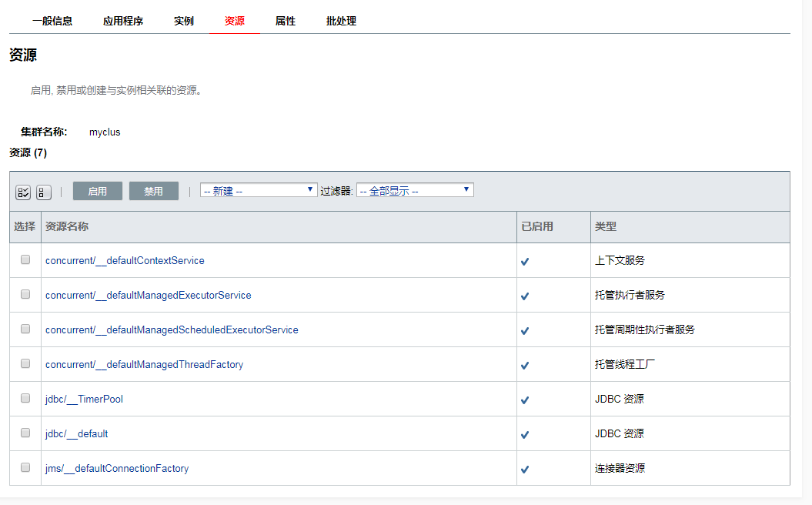Viewport: 812px width, 505px height.
Task: Open the 实例 tab
Action: pos(184,21)
